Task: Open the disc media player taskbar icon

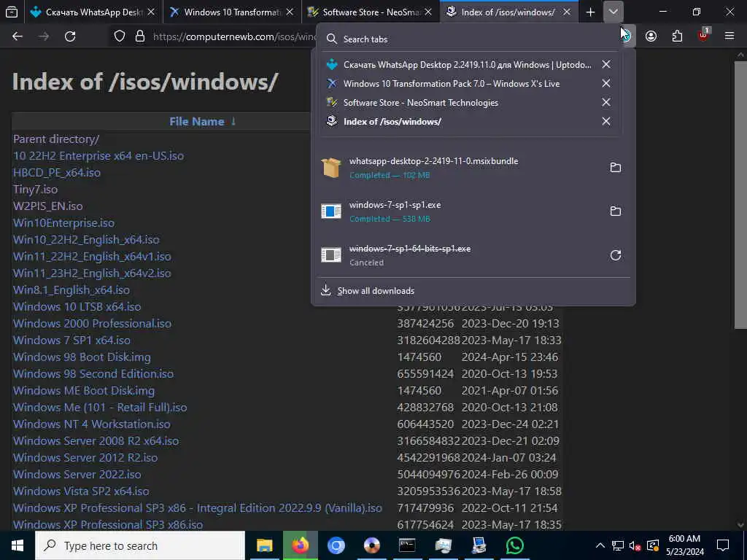Action: click(x=371, y=545)
